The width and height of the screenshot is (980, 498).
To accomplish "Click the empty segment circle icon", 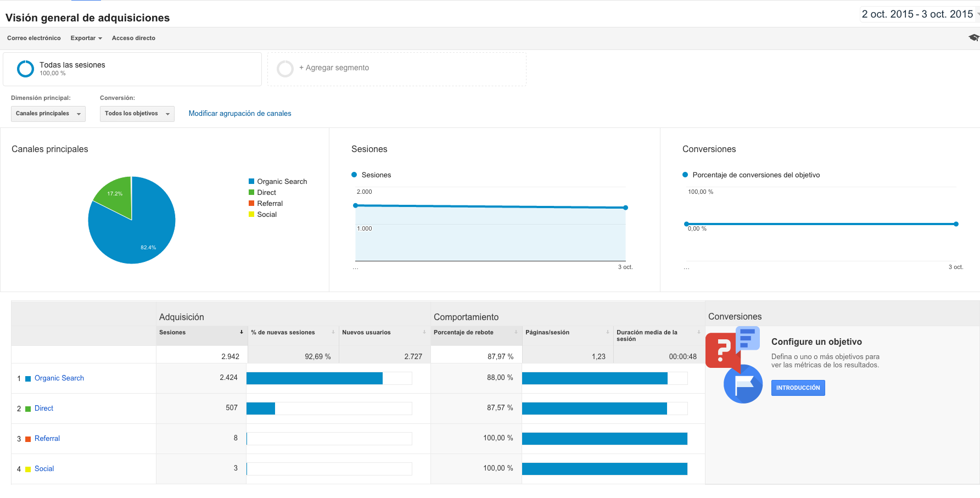I will click(x=285, y=69).
